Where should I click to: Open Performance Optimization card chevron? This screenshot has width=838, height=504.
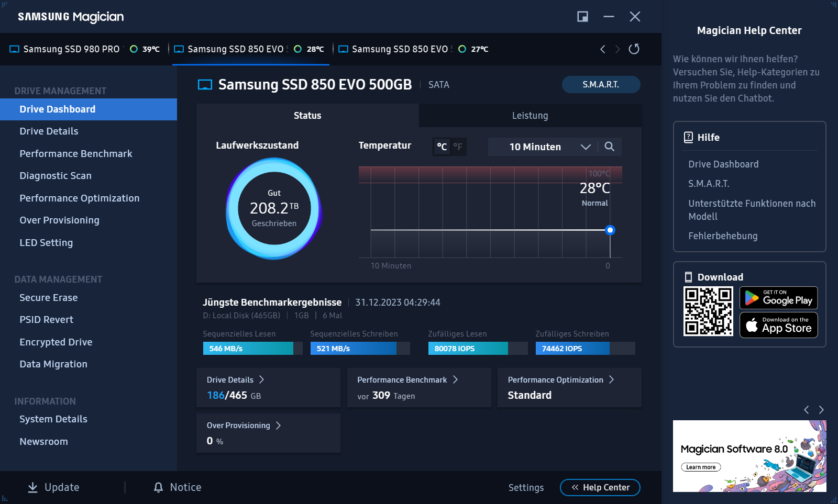point(611,379)
